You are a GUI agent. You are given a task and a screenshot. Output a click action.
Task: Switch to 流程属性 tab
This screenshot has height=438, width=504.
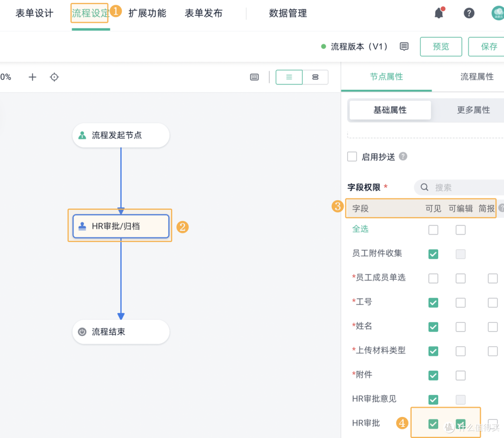click(x=477, y=77)
